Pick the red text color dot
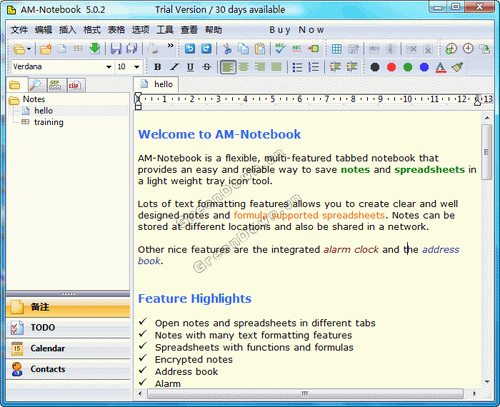 click(x=391, y=67)
